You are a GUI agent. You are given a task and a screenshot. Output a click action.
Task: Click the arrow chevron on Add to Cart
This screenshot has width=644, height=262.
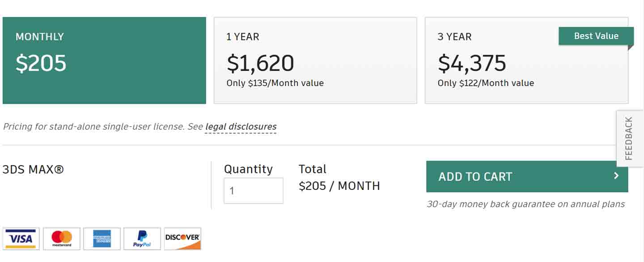616,176
